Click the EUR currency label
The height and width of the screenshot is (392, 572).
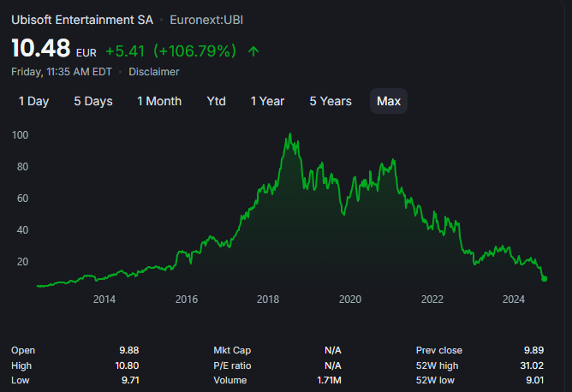(86, 53)
